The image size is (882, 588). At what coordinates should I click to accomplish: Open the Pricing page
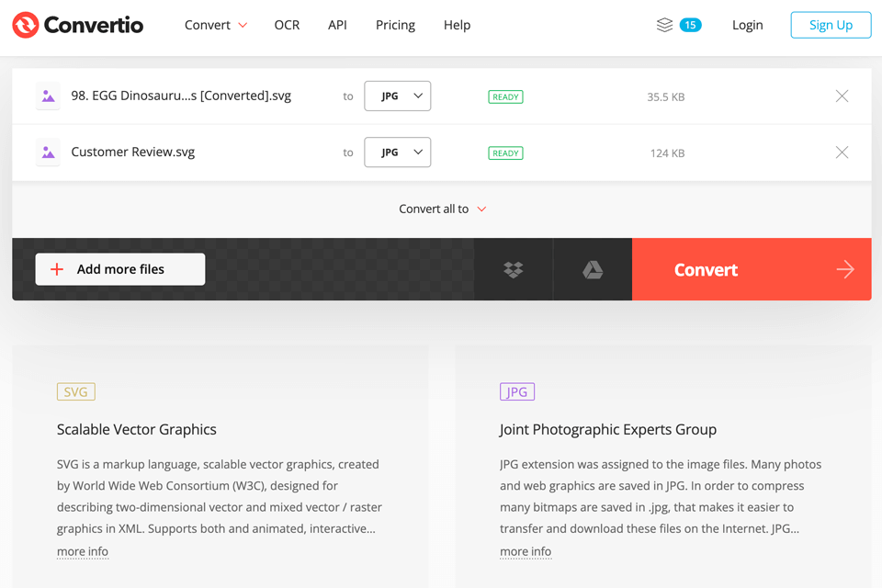coord(395,25)
